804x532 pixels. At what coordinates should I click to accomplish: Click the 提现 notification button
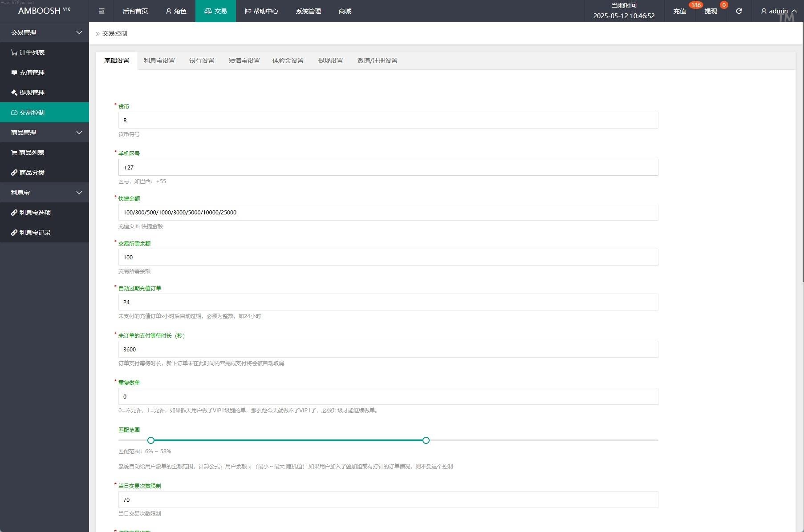click(711, 11)
